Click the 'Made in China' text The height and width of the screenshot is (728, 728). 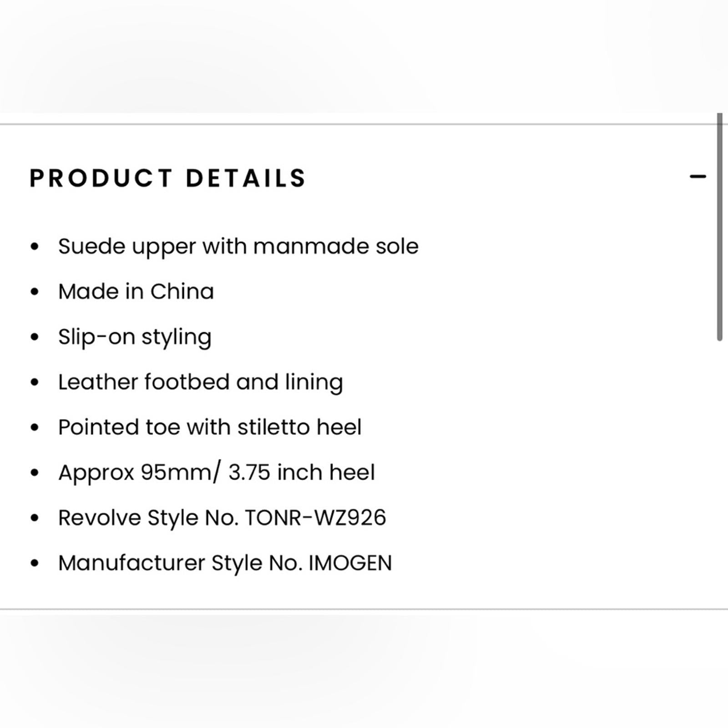pyautogui.click(x=136, y=292)
